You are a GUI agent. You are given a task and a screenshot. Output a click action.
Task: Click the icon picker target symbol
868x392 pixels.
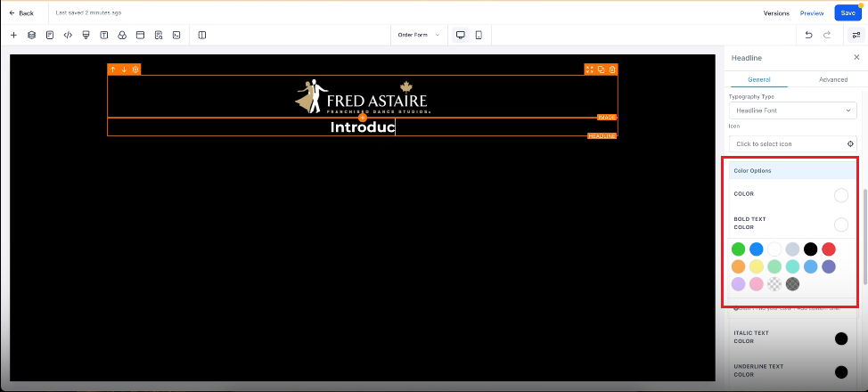[x=851, y=144]
